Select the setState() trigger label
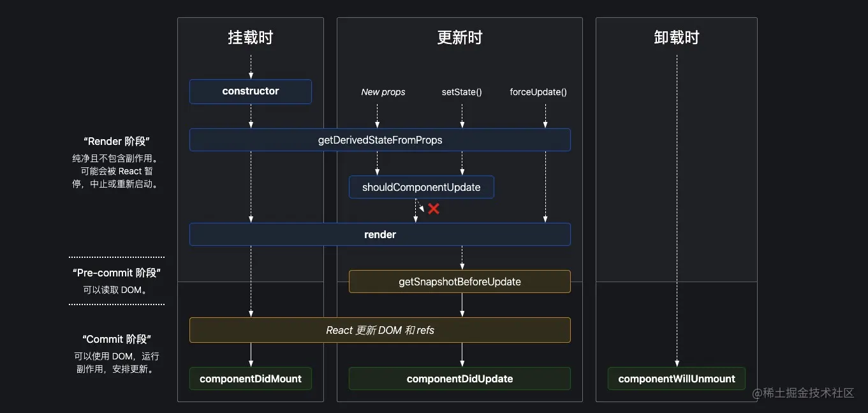 462,92
